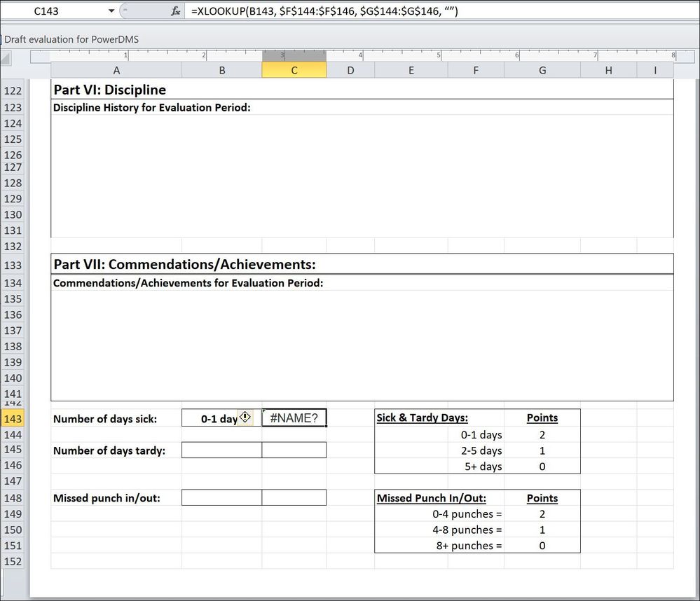Select the 5+ days lookup row
Viewport: 700px width, 601px height.
483,467
